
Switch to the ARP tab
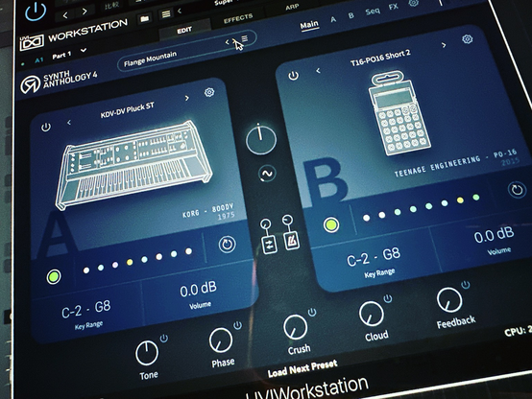(x=292, y=6)
